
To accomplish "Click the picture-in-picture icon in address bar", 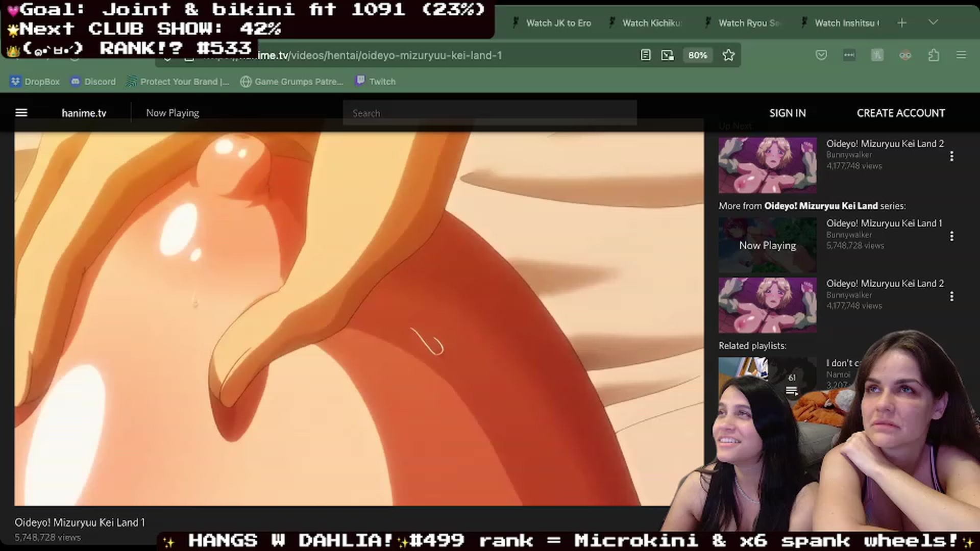I will (668, 55).
